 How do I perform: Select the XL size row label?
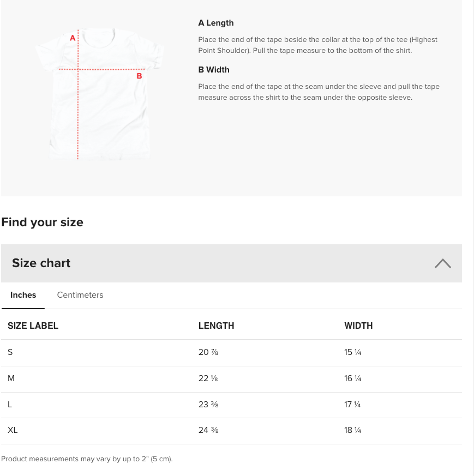(13, 430)
